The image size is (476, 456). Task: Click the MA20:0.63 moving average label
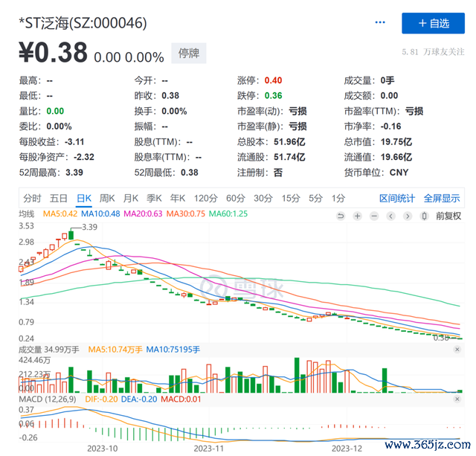(x=143, y=213)
